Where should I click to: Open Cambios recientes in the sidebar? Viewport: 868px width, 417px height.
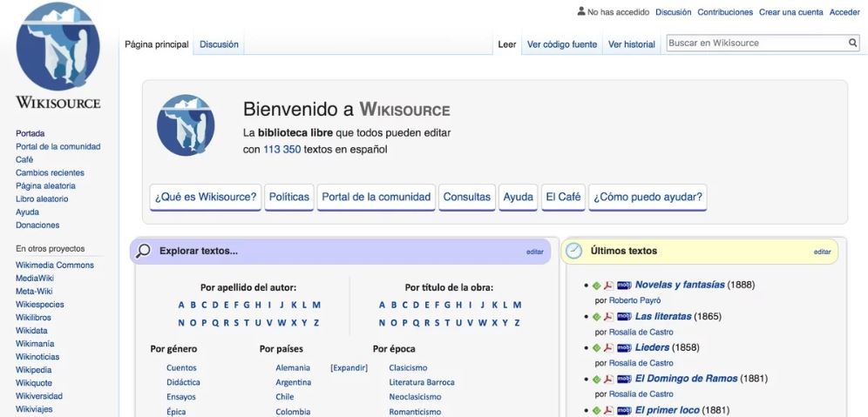click(x=50, y=172)
